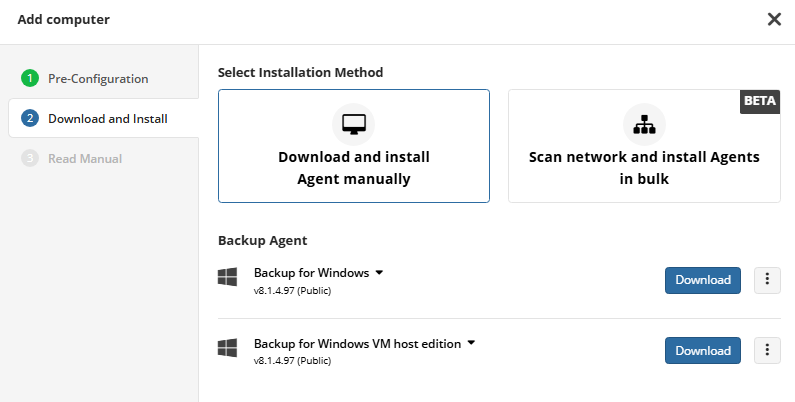
Task: Expand Backup for Windows VM host edition dropdown
Action: [471, 343]
